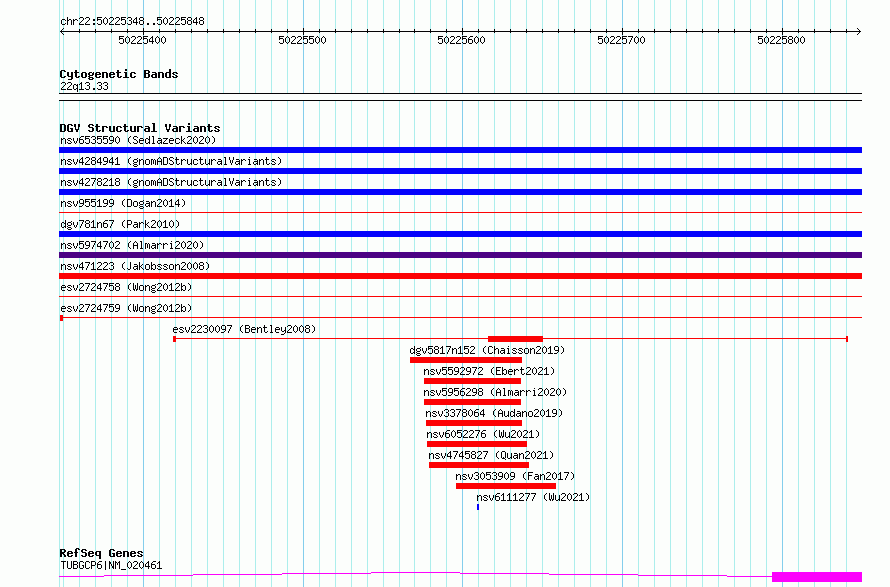Screen dimensions: 890x587
Task: Click the 50225600 ruler position
Action: (461, 40)
